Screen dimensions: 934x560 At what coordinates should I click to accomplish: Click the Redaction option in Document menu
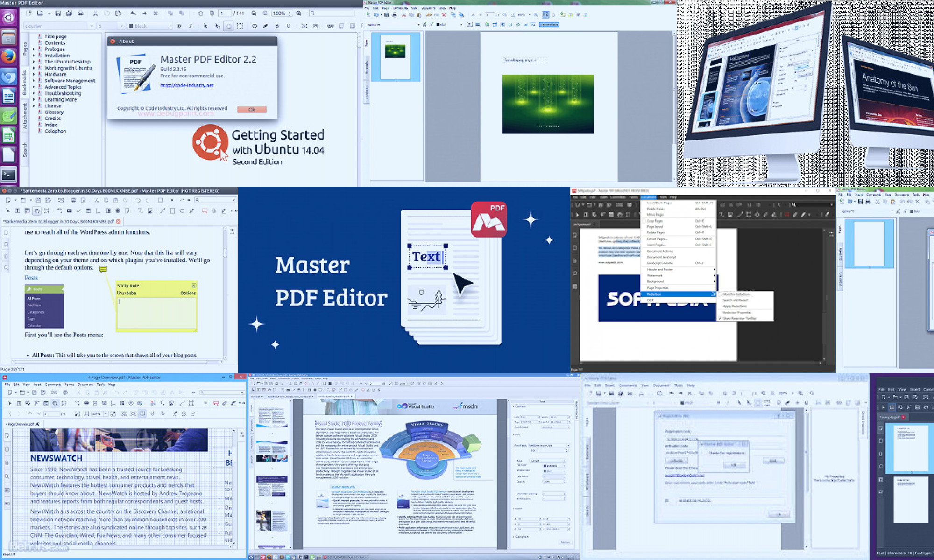[x=657, y=294]
